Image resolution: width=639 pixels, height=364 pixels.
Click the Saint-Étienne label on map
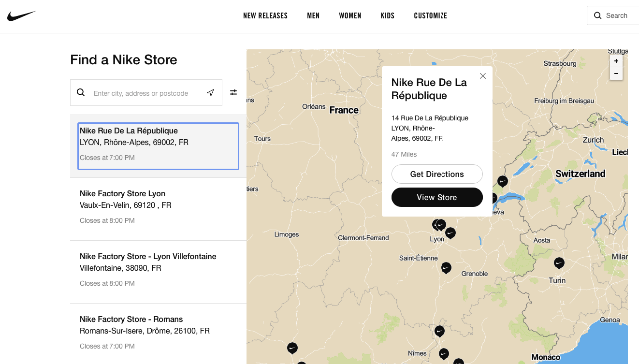(419, 258)
